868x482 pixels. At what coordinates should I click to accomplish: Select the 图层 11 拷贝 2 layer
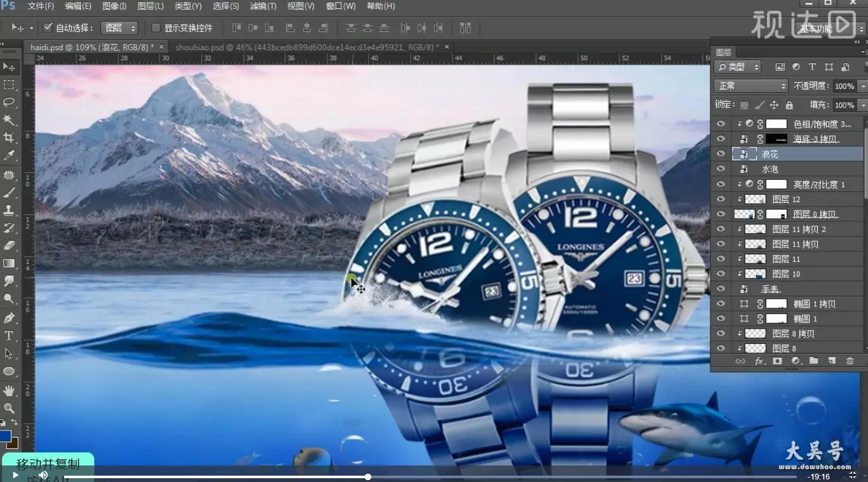(788, 229)
